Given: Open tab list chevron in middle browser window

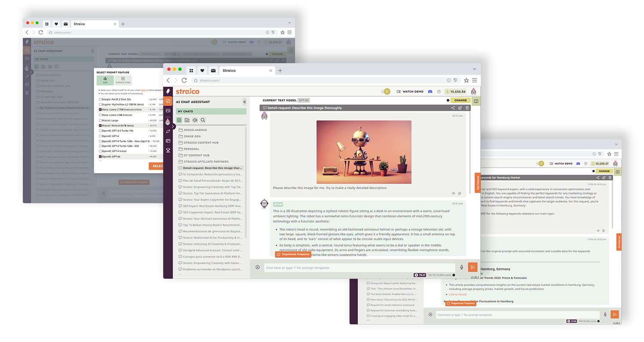Looking at the screenshot, I should click(x=474, y=69).
